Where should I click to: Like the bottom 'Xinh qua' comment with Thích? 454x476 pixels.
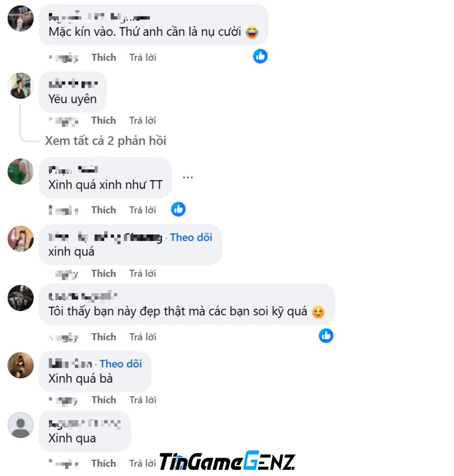pyautogui.click(x=103, y=463)
